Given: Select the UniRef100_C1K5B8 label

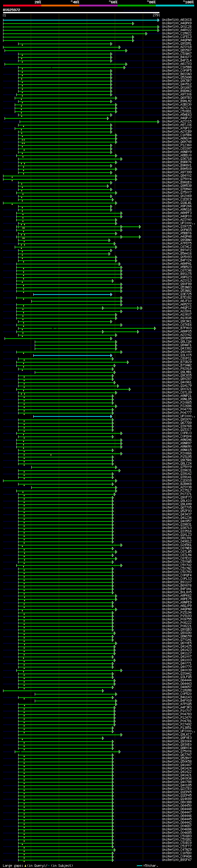Looking at the screenshot, I should (177, 67).
